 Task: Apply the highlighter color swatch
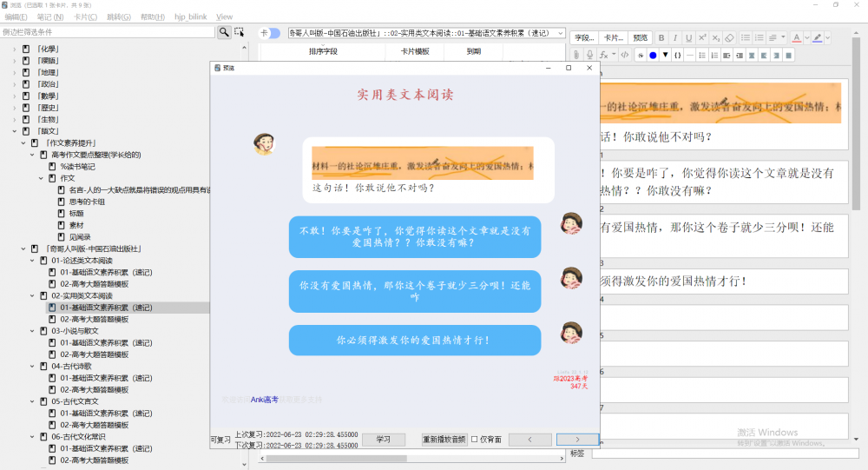tap(818, 37)
